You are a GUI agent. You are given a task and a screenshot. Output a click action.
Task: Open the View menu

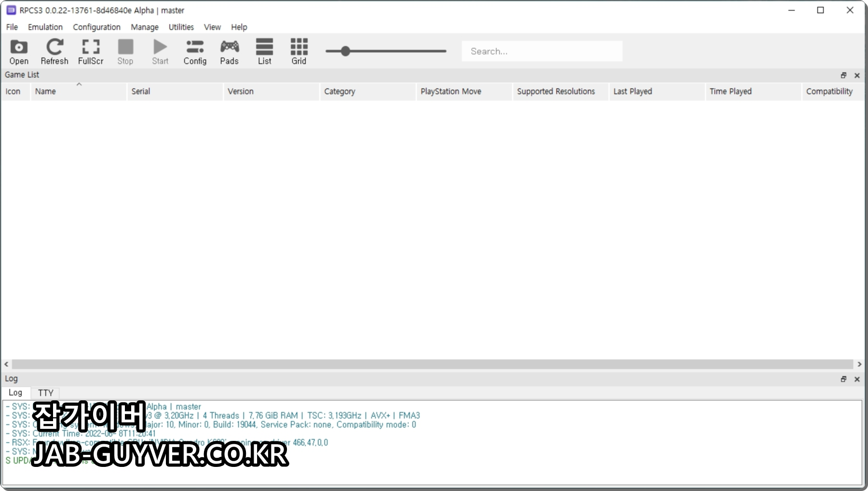pos(212,27)
